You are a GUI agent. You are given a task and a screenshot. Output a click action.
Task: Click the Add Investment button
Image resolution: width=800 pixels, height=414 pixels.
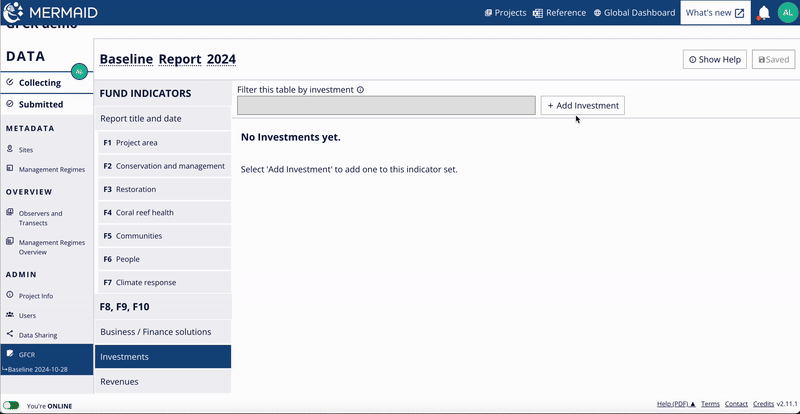pos(583,106)
